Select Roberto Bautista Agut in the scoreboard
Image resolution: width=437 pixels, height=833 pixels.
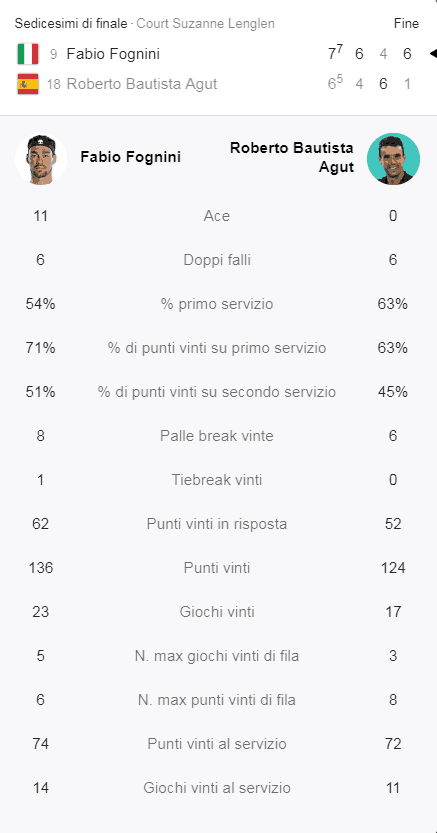coord(142,84)
